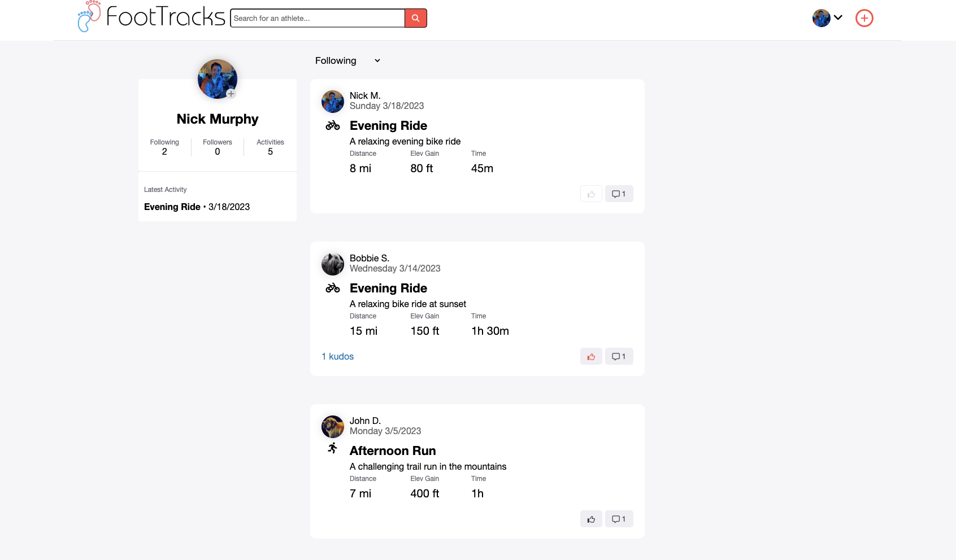Screen dimensions: 956x560
Task: Open latest activity Evening Ride link
Action: click(x=172, y=207)
